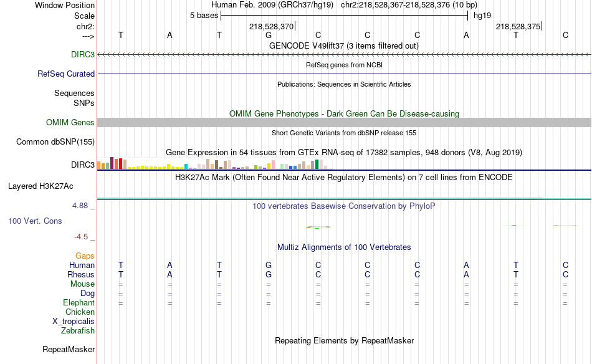Screen dimensions: 592x364
Task: Click the 4.88 PhyloP upper limit value
Action: coord(80,206)
